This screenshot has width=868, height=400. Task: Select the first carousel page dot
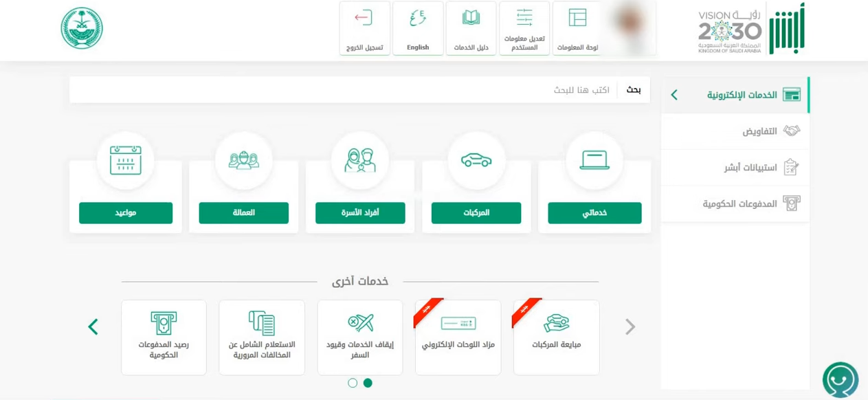click(x=368, y=383)
